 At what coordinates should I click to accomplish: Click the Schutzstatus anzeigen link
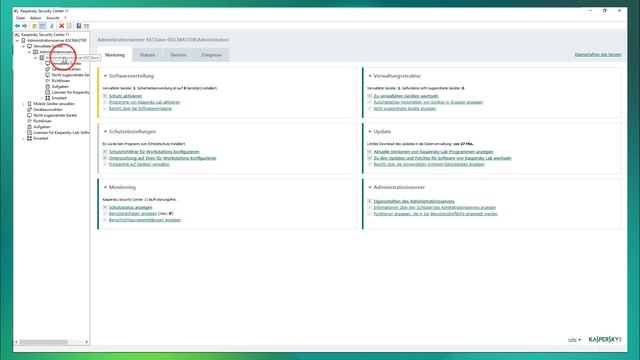click(x=131, y=207)
